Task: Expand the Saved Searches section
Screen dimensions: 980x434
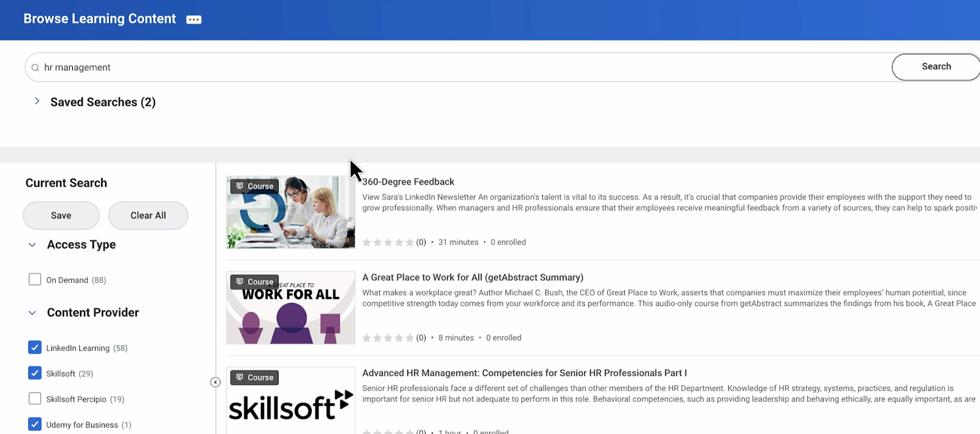Action: (x=37, y=102)
